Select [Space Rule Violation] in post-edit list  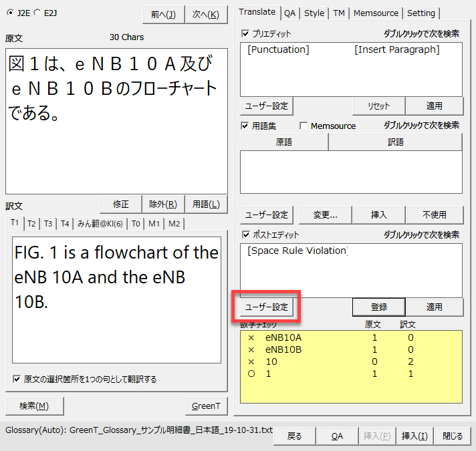(x=297, y=251)
